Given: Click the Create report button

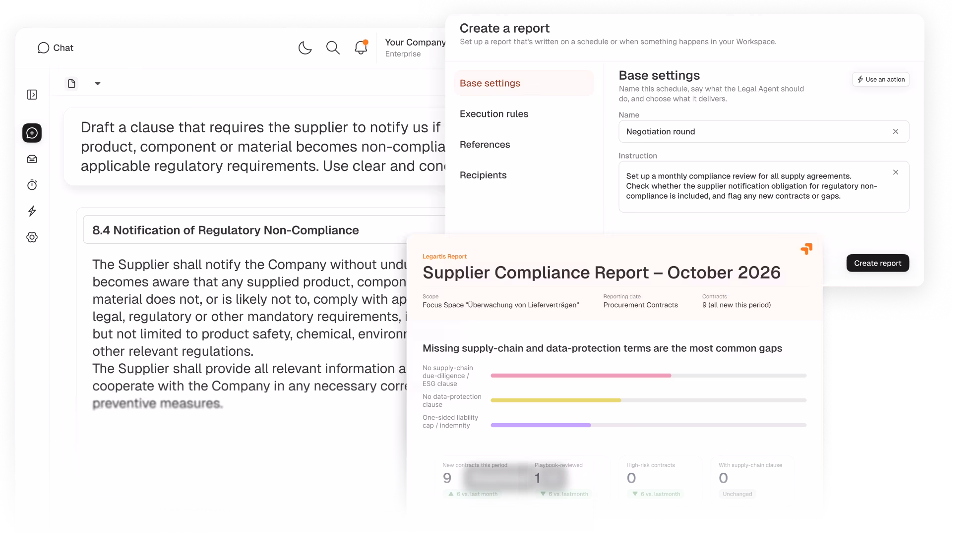Looking at the screenshot, I should point(877,263).
